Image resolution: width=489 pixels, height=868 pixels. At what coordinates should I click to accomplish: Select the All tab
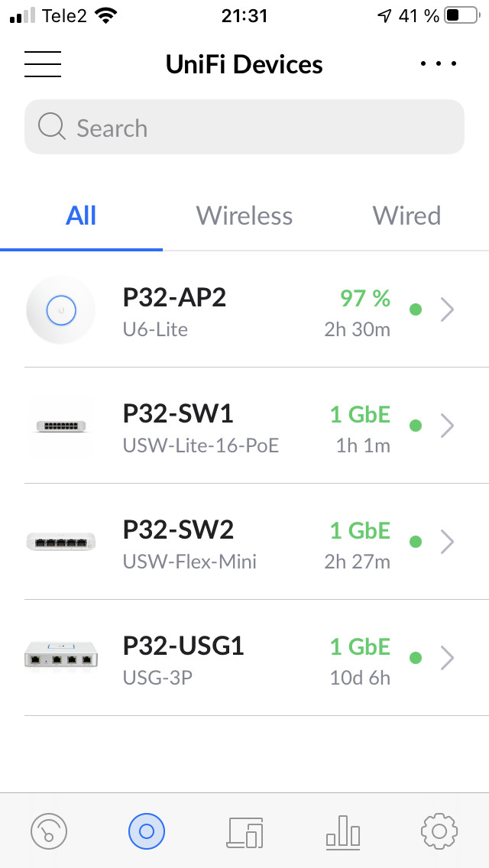pos(81,215)
